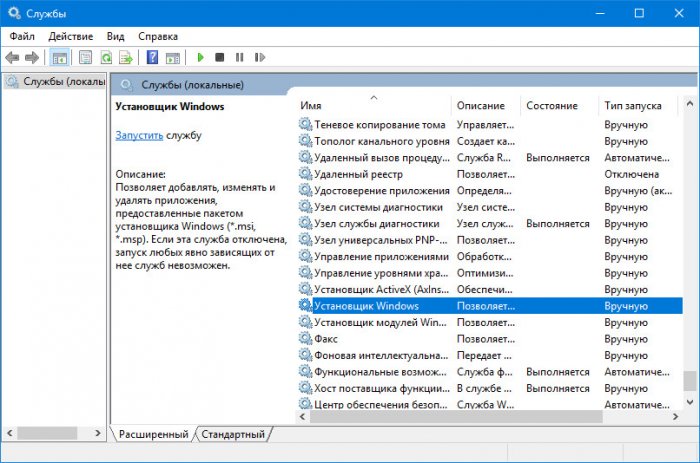700x463 pixels.
Task: Switch to Расширенный tab
Action: [154, 434]
